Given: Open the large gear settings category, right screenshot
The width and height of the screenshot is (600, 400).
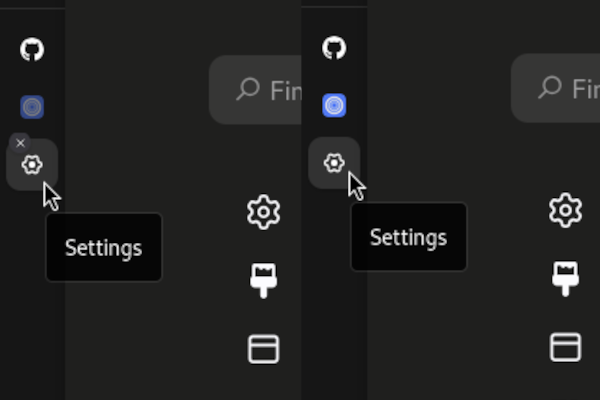Looking at the screenshot, I should pos(565,211).
